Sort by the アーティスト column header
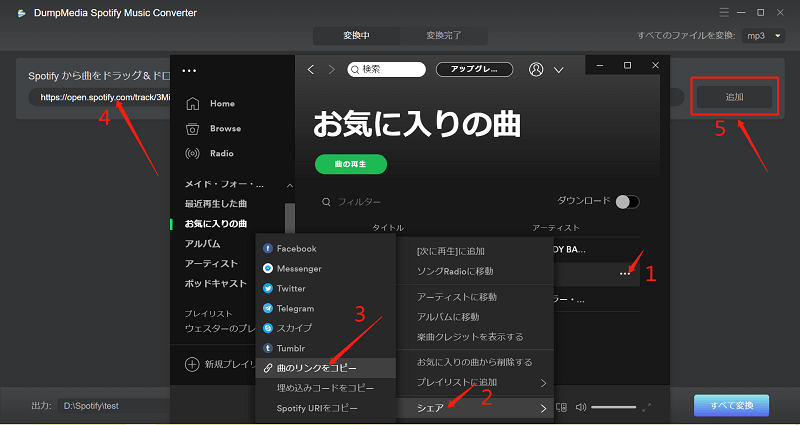The width and height of the screenshot is (800, 425). point(556,228)
